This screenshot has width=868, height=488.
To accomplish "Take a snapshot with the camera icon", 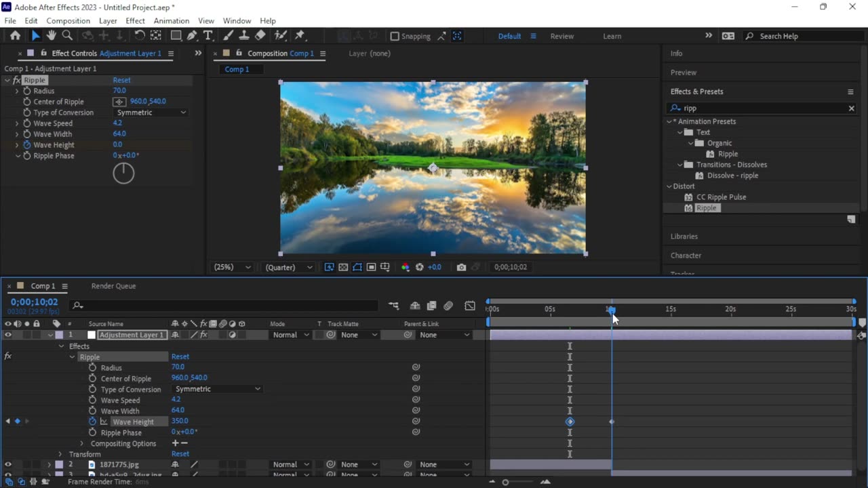I will point(461,267).
